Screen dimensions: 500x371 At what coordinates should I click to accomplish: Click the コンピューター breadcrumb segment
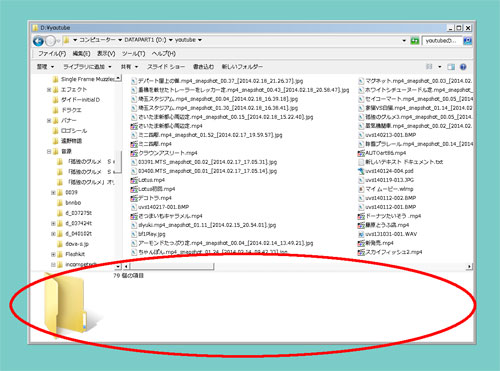(97, 40)
